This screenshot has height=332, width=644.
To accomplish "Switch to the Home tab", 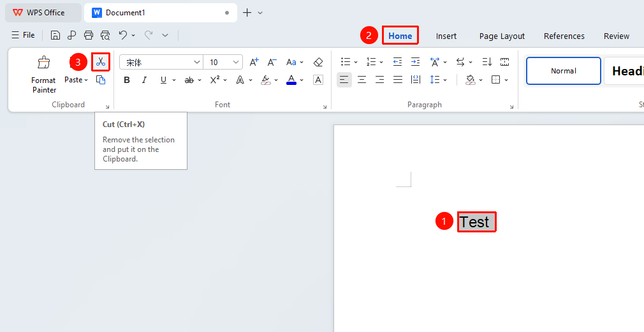I will pos(400,36).
